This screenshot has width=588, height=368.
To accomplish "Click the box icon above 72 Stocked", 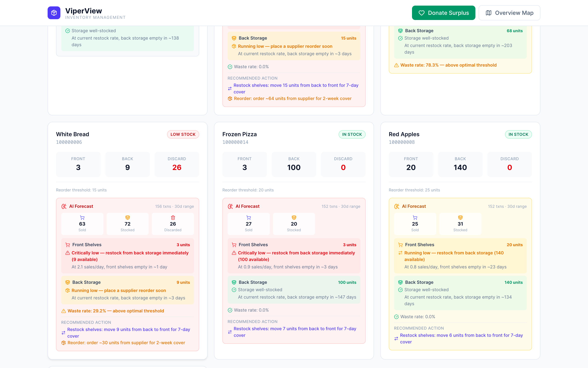I will (x=128, y=217).
